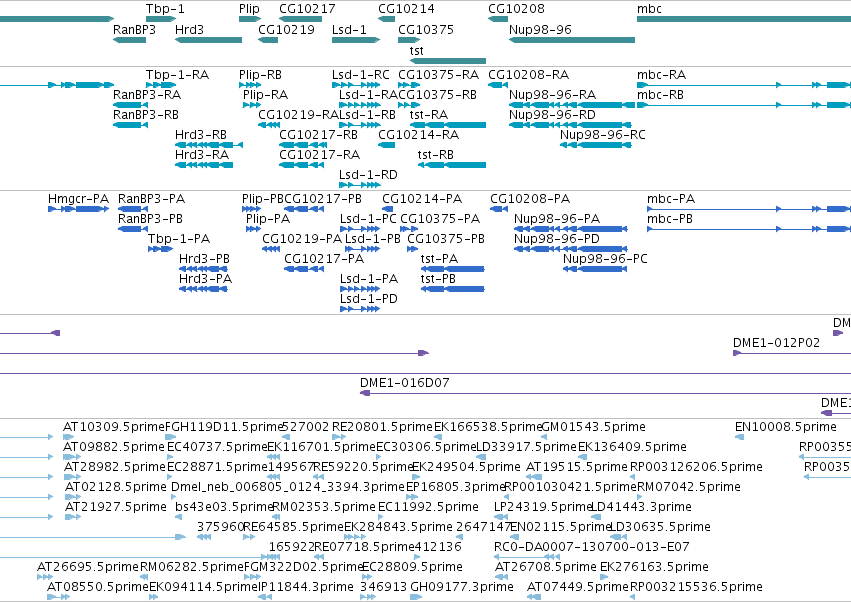The image size is (851, 602).
Task: Select the RanBP3-RA transcript label
Action: point(147,94)
